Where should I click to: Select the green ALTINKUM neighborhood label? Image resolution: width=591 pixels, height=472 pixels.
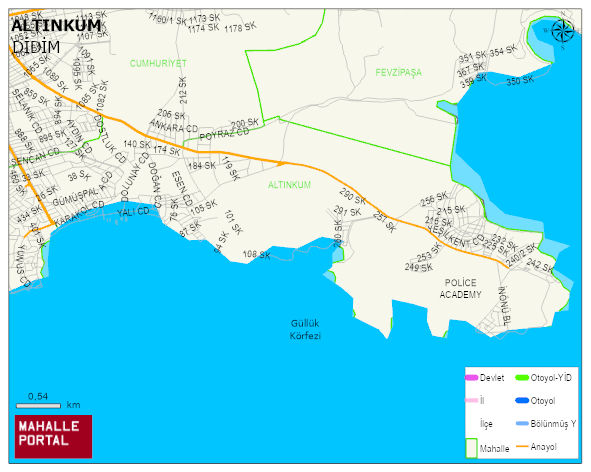[289, 185]
